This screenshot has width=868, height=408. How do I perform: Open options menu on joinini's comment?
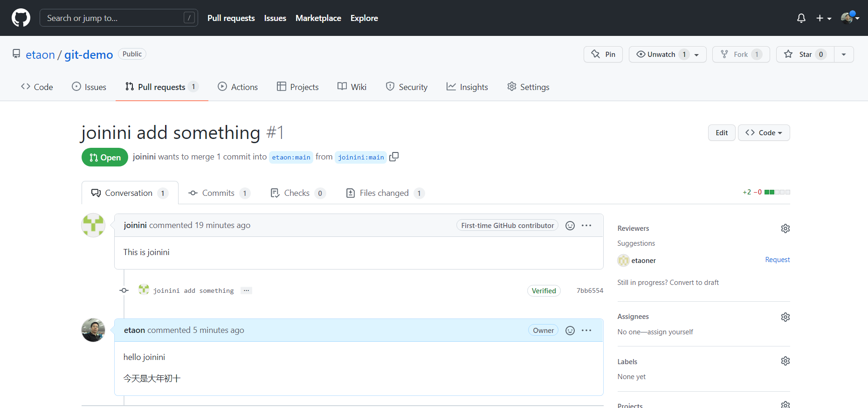click(x=586, y=226)
